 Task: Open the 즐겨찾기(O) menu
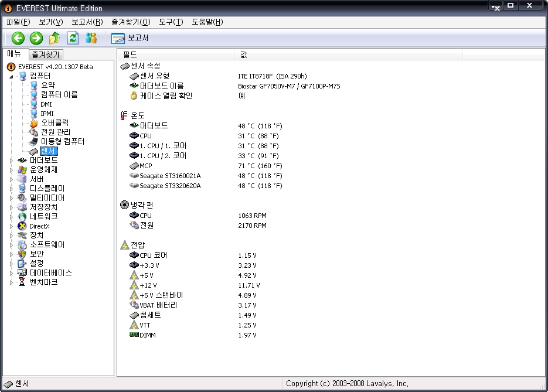[x=131, y=22]
